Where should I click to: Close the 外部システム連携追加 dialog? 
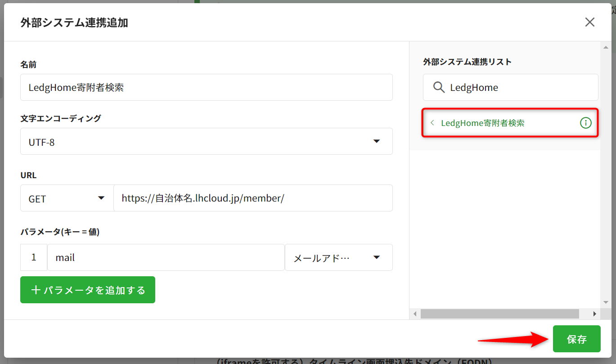pos(589,22)
